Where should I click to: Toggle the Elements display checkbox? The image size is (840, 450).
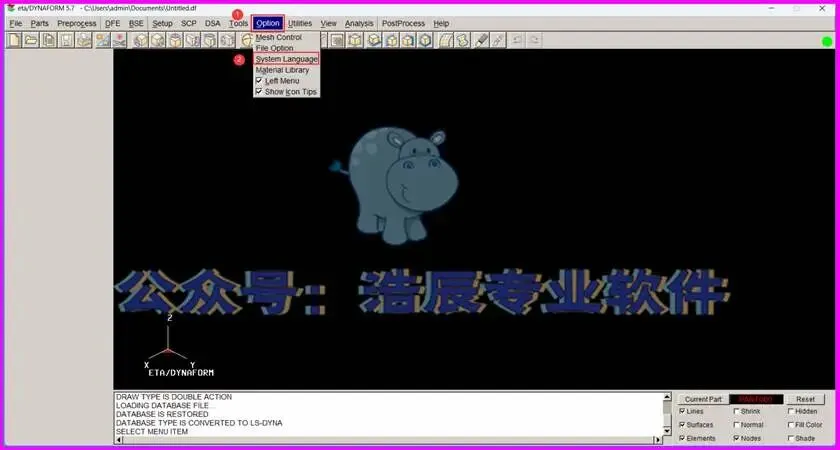coord(682,438)
